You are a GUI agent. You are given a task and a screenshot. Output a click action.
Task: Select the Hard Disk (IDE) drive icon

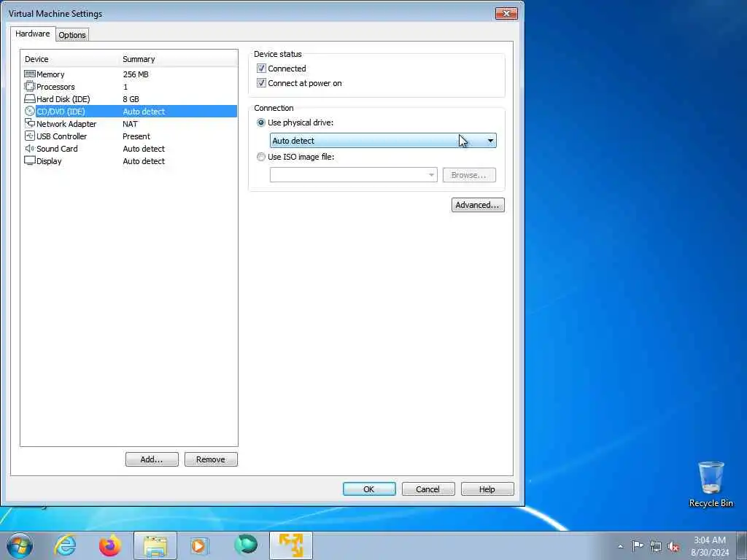coord(29,99)
